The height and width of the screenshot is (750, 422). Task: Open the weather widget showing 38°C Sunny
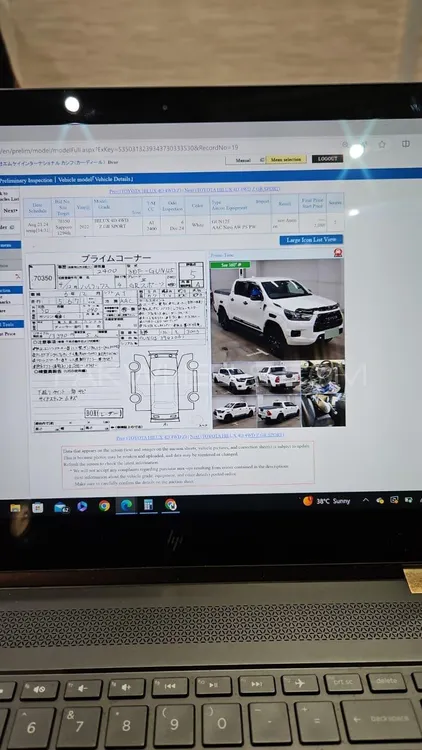click(x=327, y=501)
